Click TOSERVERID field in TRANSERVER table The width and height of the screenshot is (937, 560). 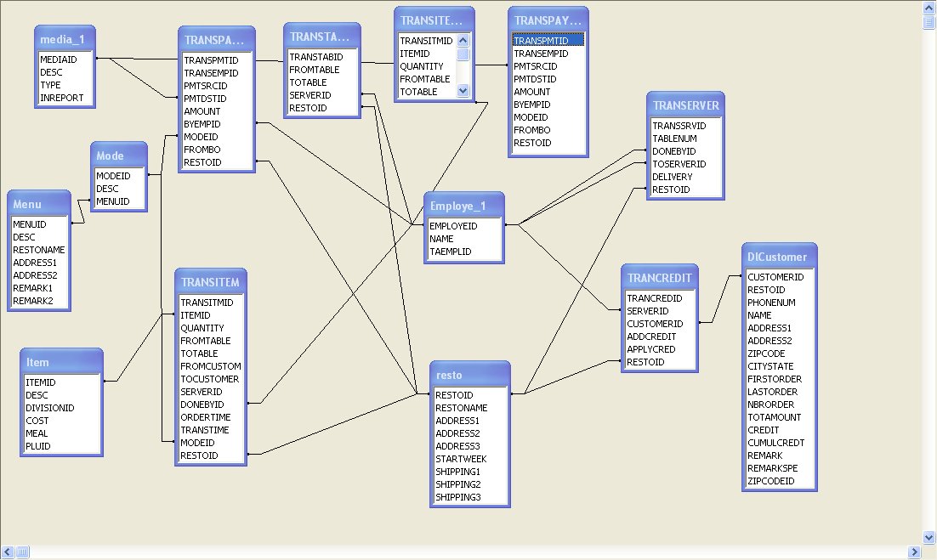click(679, 164)
